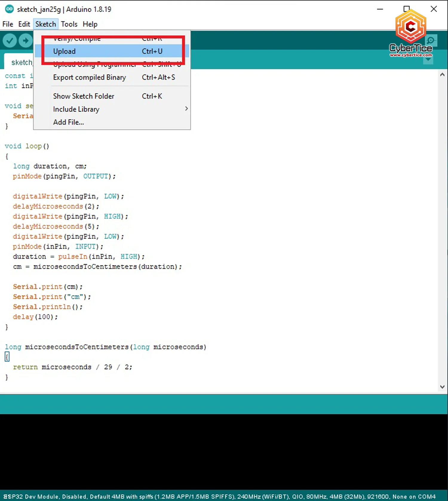The width and height of the screenshot is (448, 501).
Task: Open the Tools menu
Action: pos(69,24)
